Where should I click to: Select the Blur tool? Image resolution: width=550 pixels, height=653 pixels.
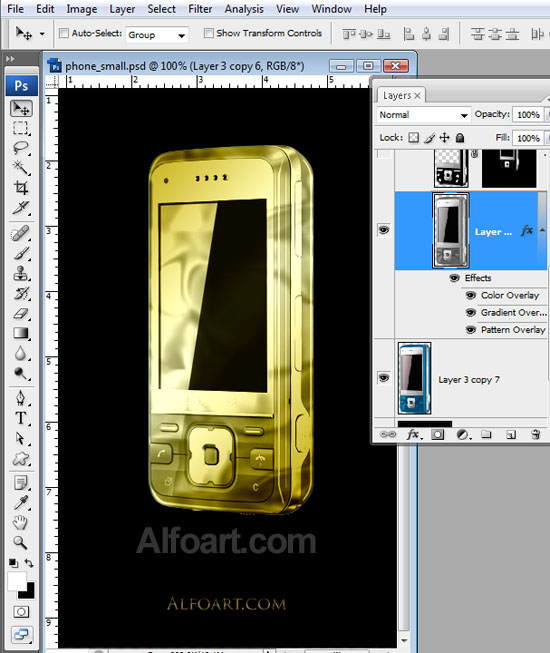pos(21,353)
